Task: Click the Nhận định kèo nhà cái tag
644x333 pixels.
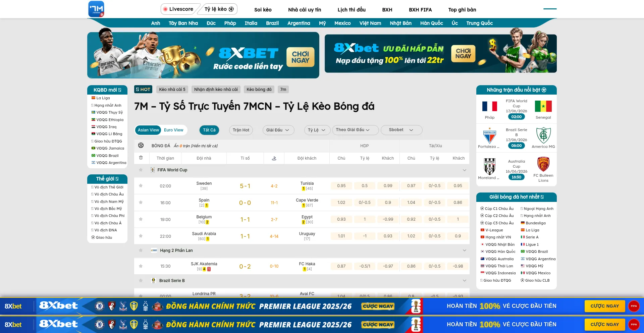Action: click(x=216, y=90)
